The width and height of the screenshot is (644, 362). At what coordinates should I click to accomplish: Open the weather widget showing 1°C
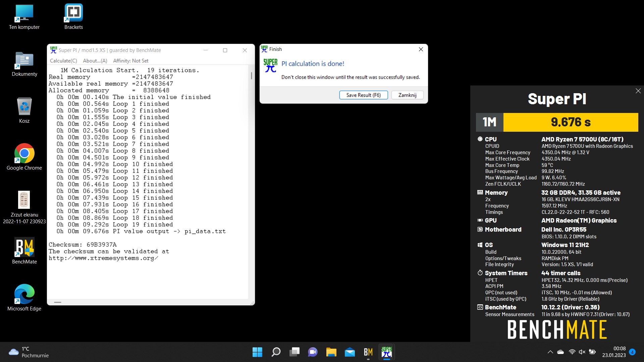click(x=29, y=352)
